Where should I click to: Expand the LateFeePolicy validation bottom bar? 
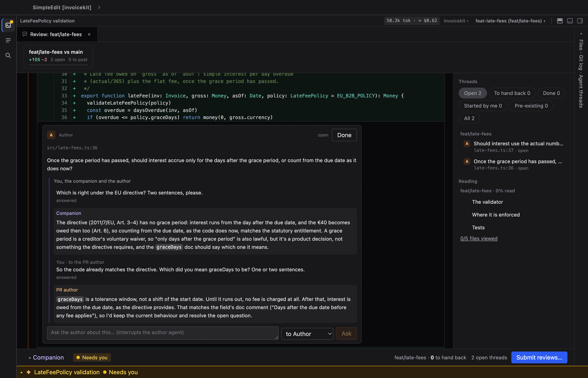click(22, 372)
